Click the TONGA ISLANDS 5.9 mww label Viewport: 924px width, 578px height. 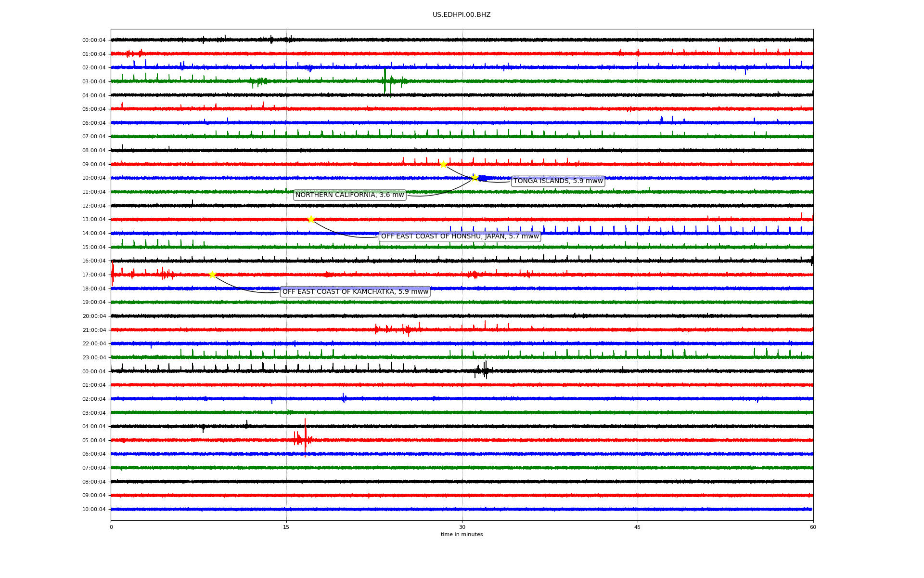point(558,181)
